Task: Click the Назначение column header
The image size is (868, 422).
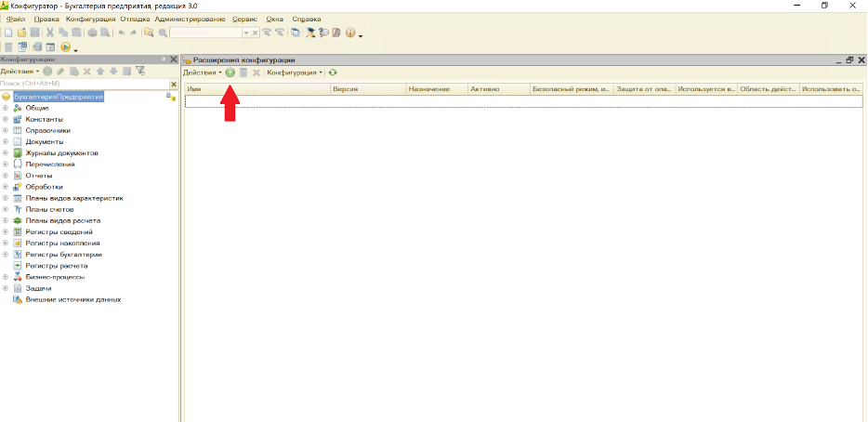Action: tap(437, 88)
